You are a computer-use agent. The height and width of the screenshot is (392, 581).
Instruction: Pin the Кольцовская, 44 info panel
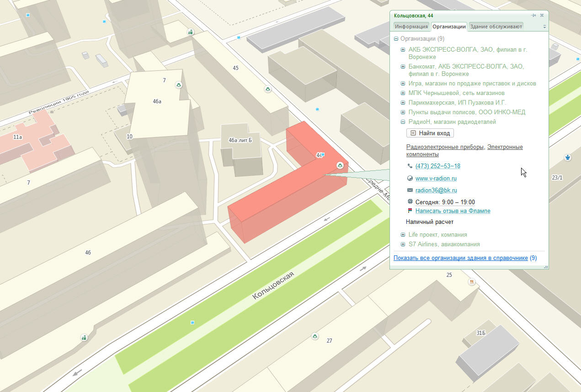pyautogui.click(x=533, y=16)
